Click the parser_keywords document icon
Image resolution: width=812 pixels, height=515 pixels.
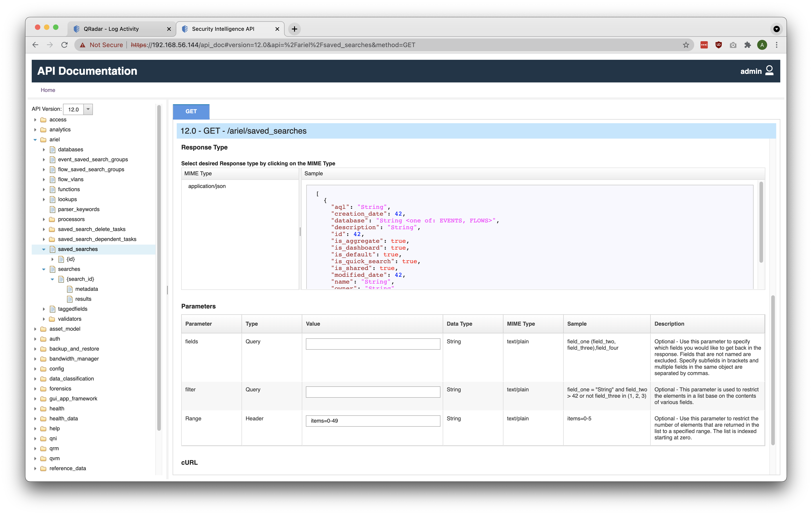52,209
